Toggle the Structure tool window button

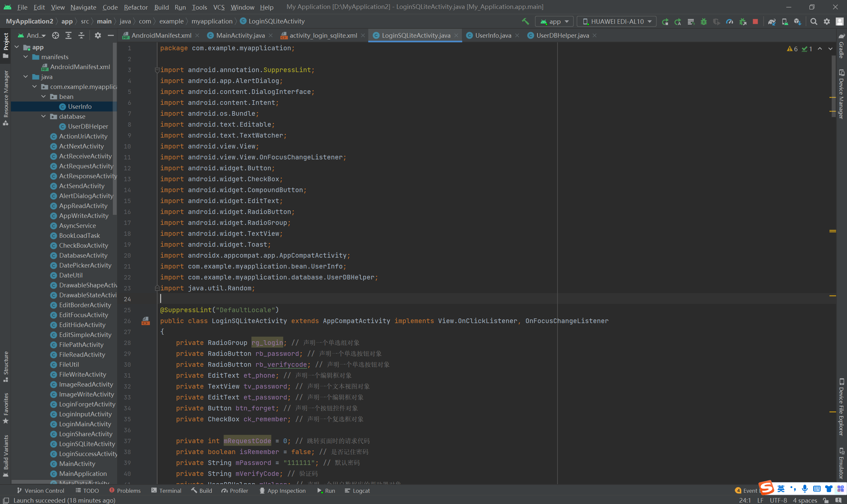pyautogui.click(x=6, y=366)
